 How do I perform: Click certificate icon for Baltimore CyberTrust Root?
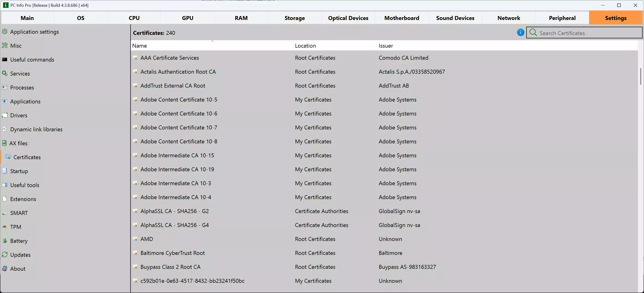click(x=135, y=253)
